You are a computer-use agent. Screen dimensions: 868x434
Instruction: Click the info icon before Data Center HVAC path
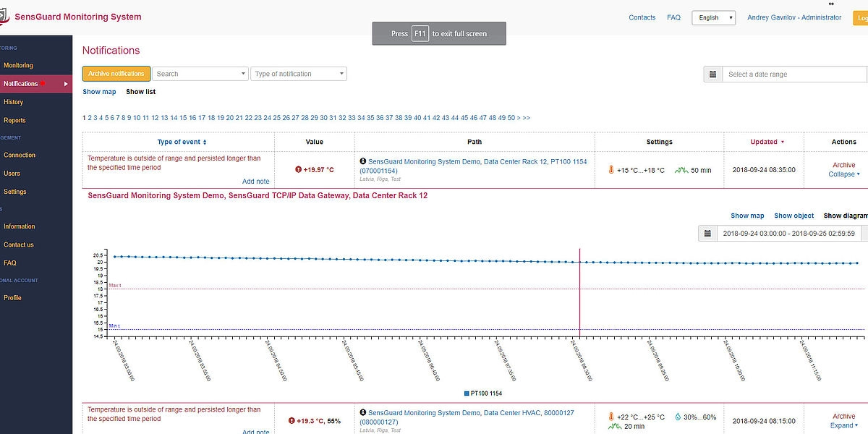click(363, 412)
